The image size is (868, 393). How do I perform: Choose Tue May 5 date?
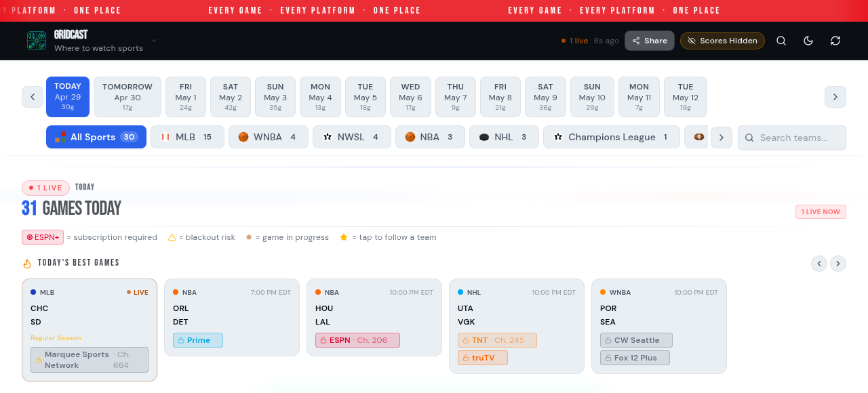(x=366, y=97)
